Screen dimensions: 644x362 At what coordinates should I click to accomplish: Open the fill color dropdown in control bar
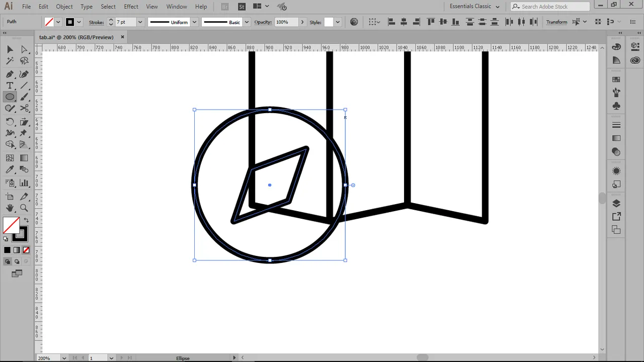tap(58, 22)
